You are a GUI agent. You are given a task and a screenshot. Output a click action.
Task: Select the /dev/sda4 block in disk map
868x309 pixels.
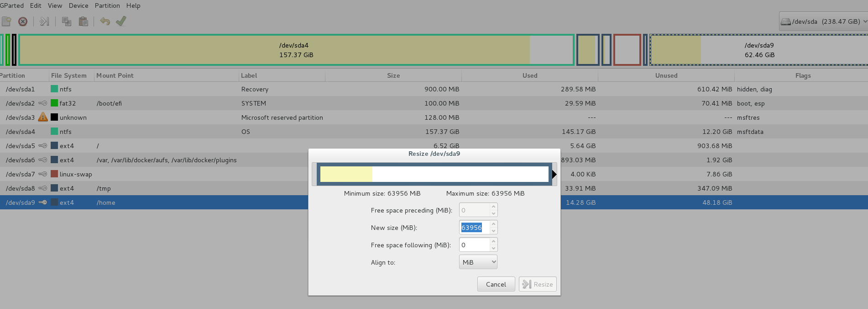coord(296,50)
